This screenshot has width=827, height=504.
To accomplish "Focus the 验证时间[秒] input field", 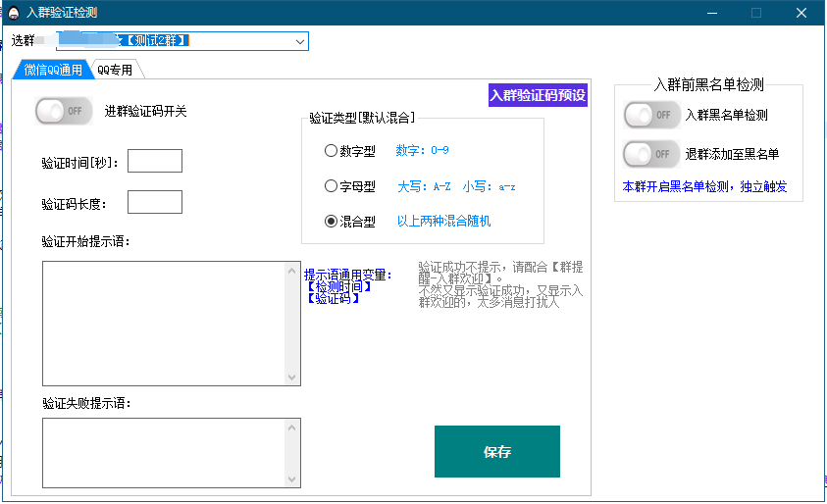I will (155, 161).
